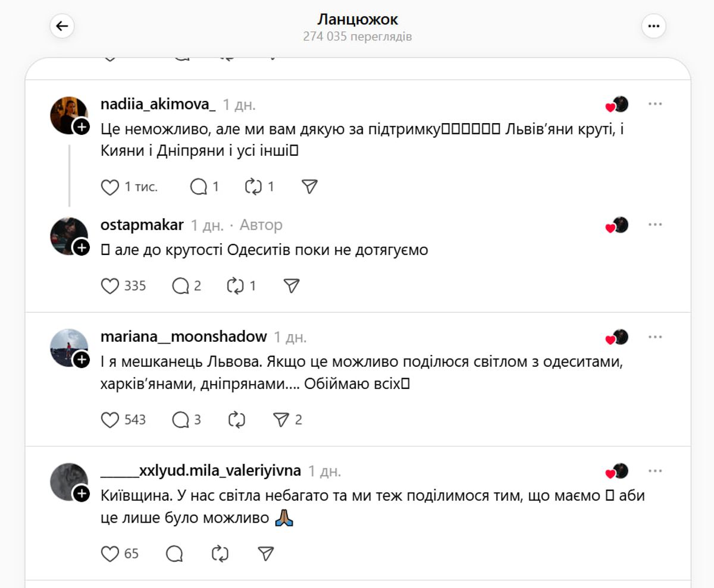Image resolution: width=714 pixels, height=588 pixels.
Task: Share nadiia_akimova_'s comment
Action: (x=309, y=187)
